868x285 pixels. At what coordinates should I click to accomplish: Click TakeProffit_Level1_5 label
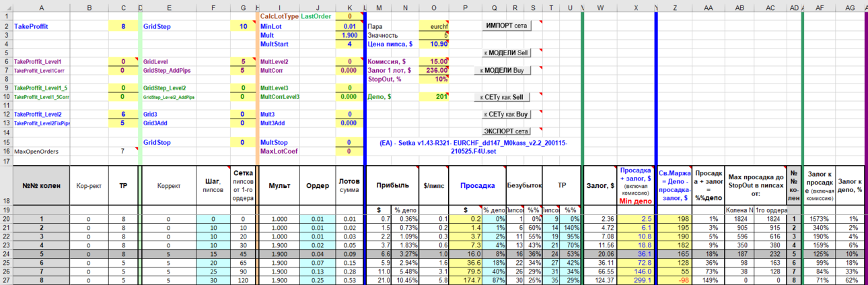click(40, 88)
